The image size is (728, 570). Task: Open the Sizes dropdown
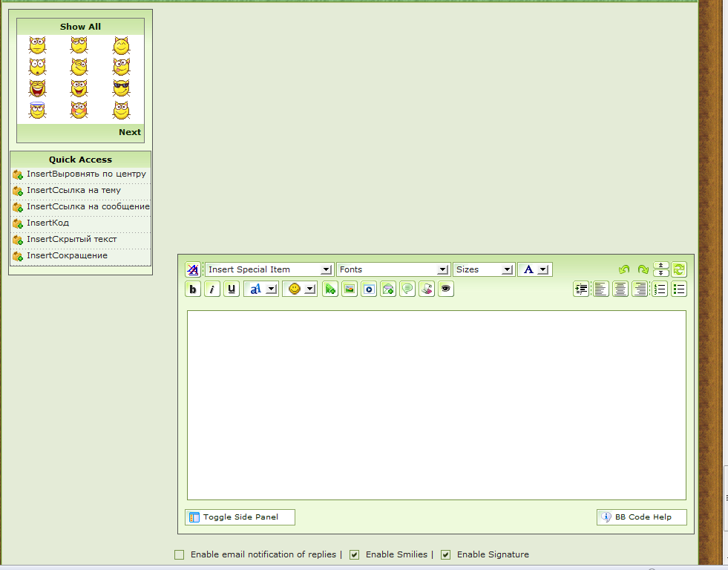[x=484, y=269]
